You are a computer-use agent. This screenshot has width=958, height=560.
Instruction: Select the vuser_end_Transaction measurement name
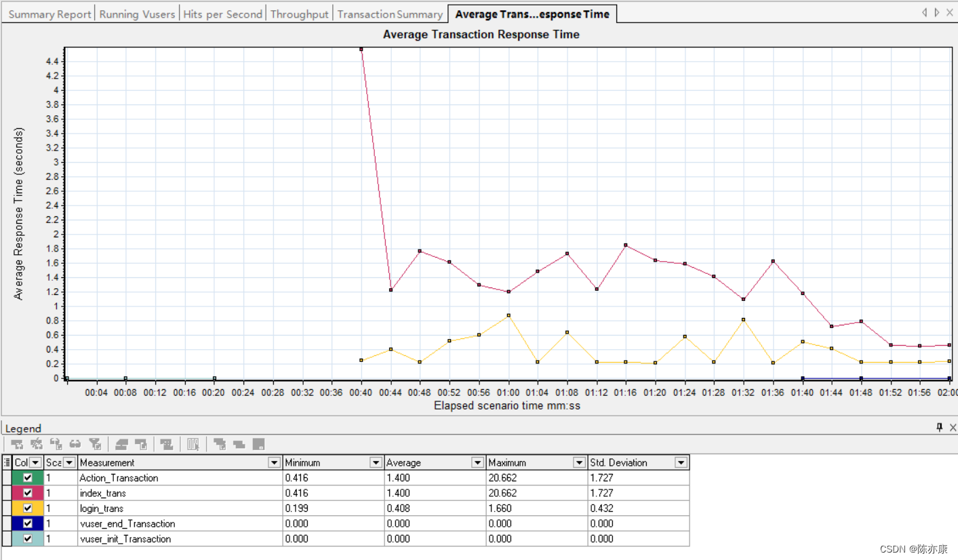(127, 523)
